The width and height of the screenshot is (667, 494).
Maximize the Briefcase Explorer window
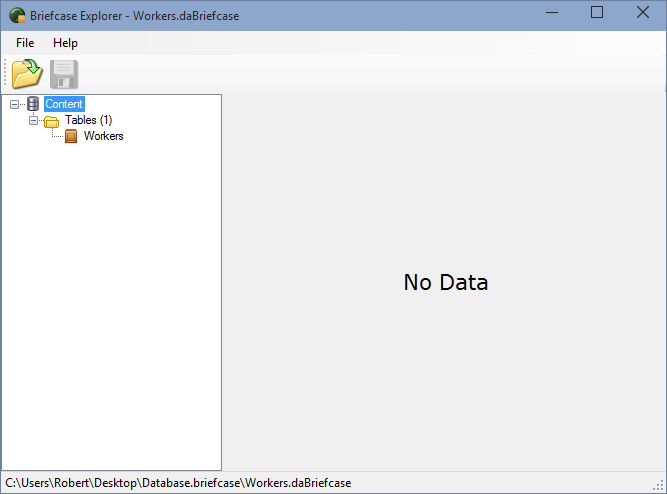(597, 12)
